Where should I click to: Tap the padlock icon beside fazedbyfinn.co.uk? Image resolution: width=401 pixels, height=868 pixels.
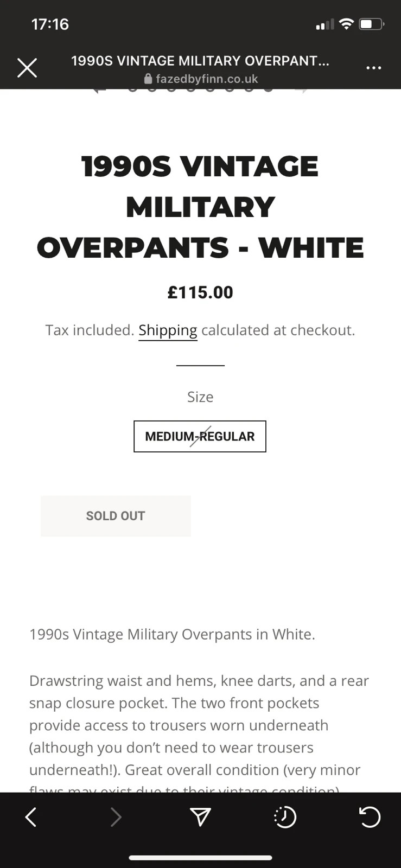coord(148,79)
